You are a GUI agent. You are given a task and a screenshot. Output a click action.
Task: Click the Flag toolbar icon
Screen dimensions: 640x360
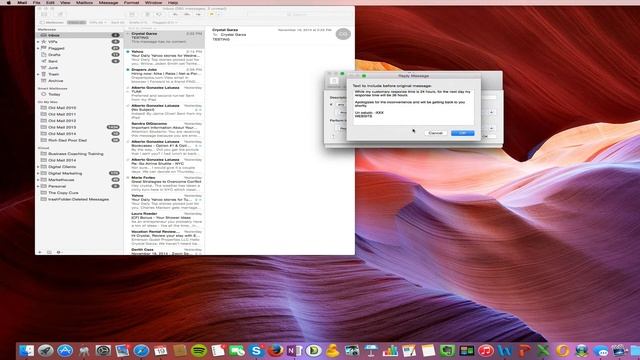point(211,14)
